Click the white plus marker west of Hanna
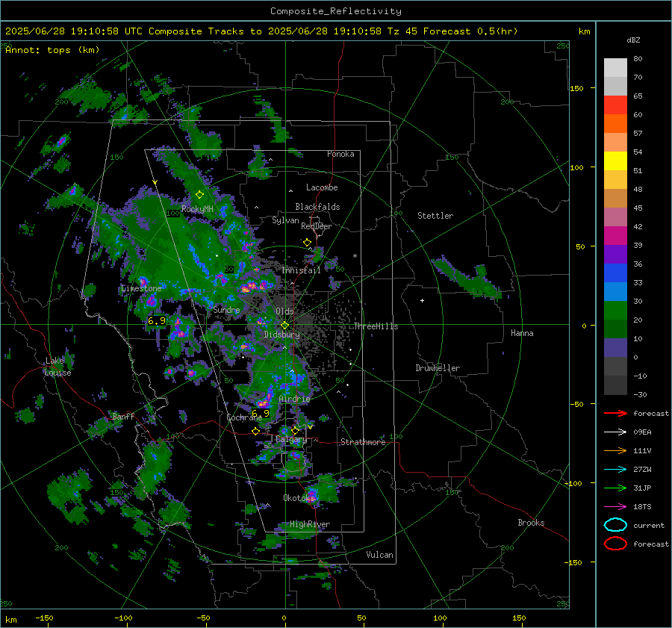 point(422,300)
